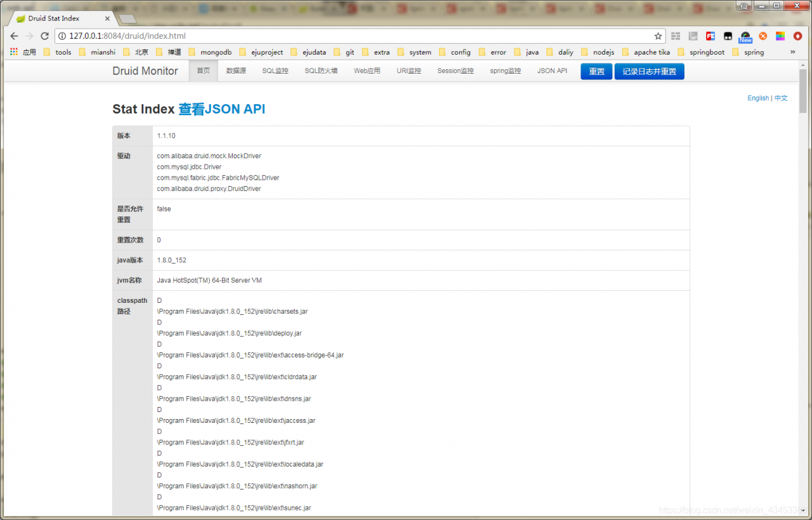Show more bookmarks via the chevron

tap(792, 52)
